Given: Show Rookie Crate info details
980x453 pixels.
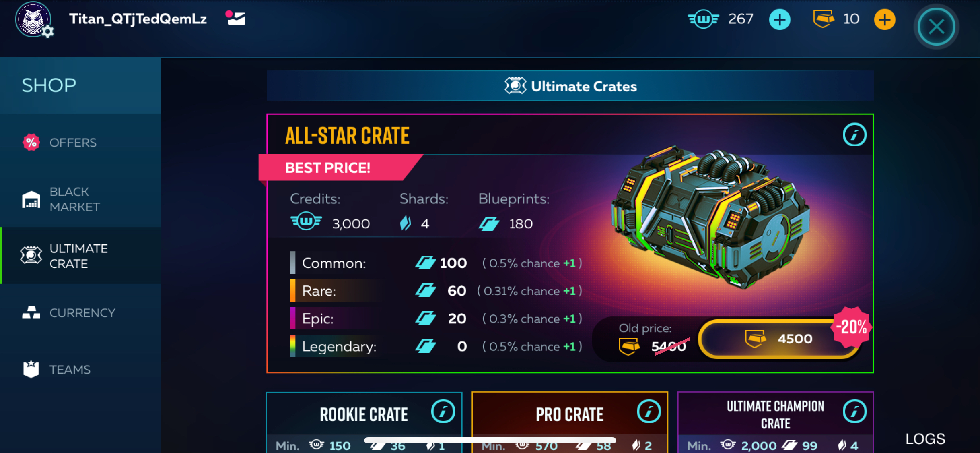Looking at the screenshot, I should [443, 411].
